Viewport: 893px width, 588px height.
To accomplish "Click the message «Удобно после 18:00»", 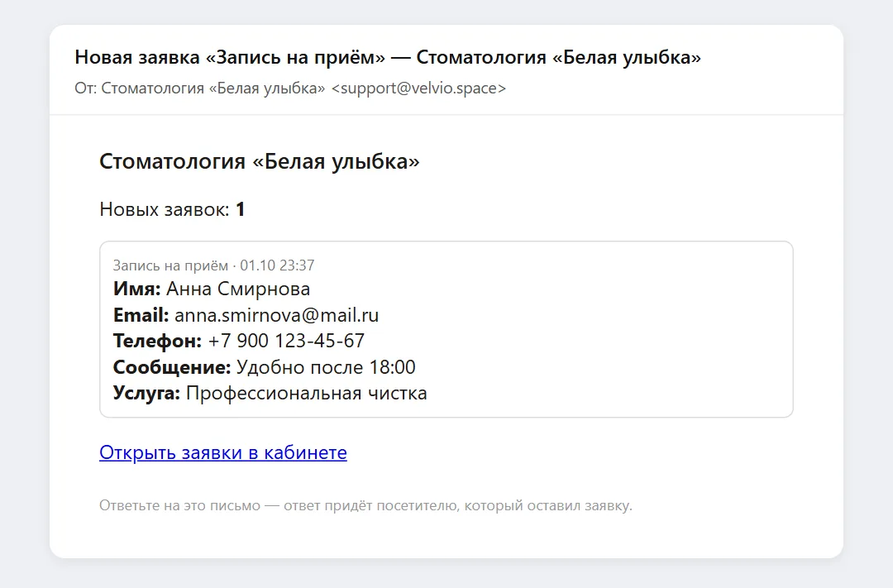I will coord(326,367).
